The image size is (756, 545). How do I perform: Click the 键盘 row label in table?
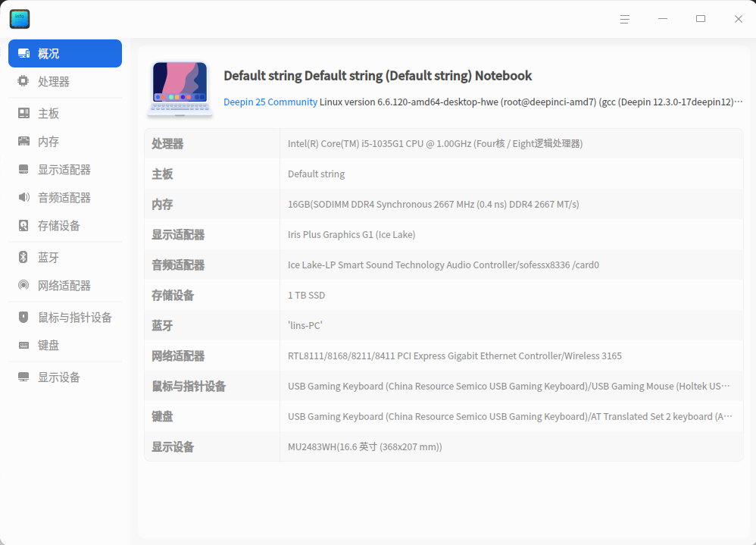[x=162, y=417]
